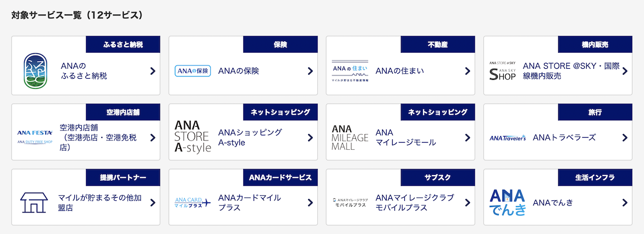The height and width of the screenshot is (234, 644).
Task: Open the ANAカードマイルプラス text link
Action: (x=250, y=202)
